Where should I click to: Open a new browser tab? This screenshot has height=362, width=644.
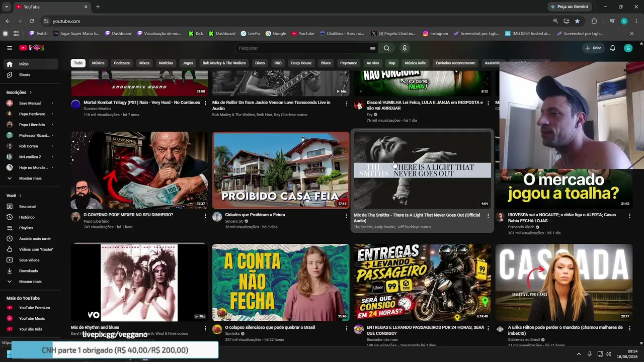coord(98,7)
